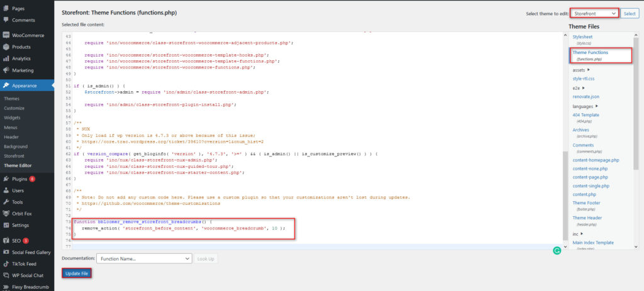This screenshot has width=644, height=291.
Task: Open Products via its box icon
Action: coord(6,47)
